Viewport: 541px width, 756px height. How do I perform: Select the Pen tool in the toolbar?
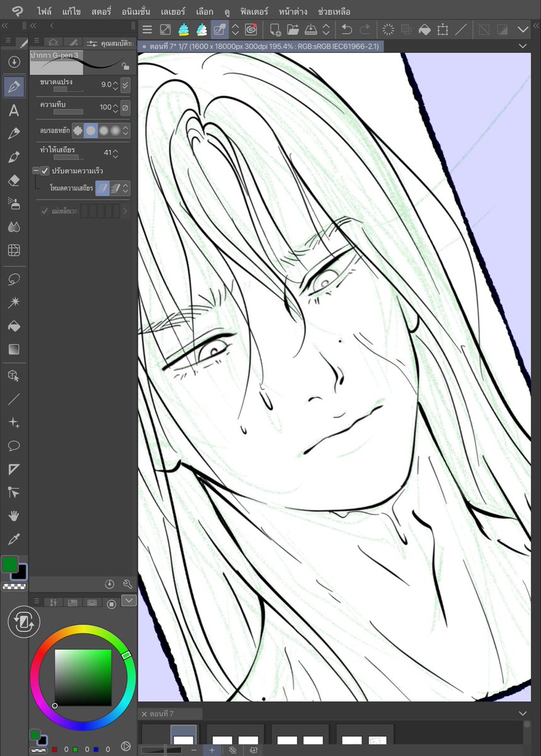pyautogui.click(x=14, y=87)
